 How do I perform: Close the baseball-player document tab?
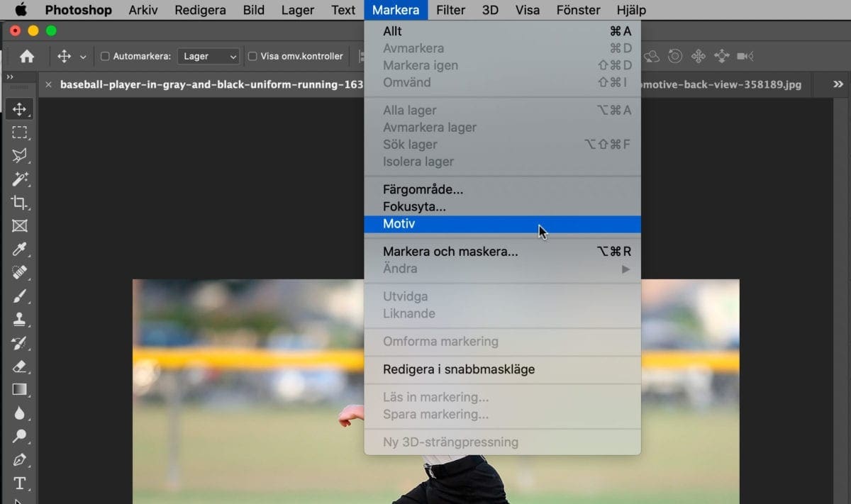pos(48,84)
